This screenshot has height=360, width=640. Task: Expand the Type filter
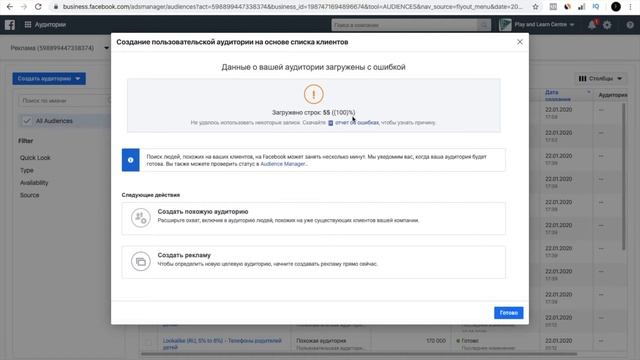(x=27, y=170)
